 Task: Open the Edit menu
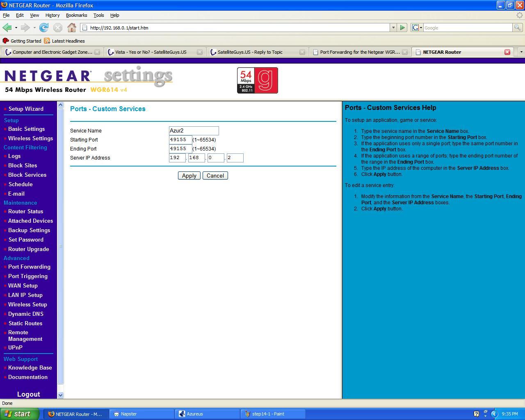[x=20, y=15]
